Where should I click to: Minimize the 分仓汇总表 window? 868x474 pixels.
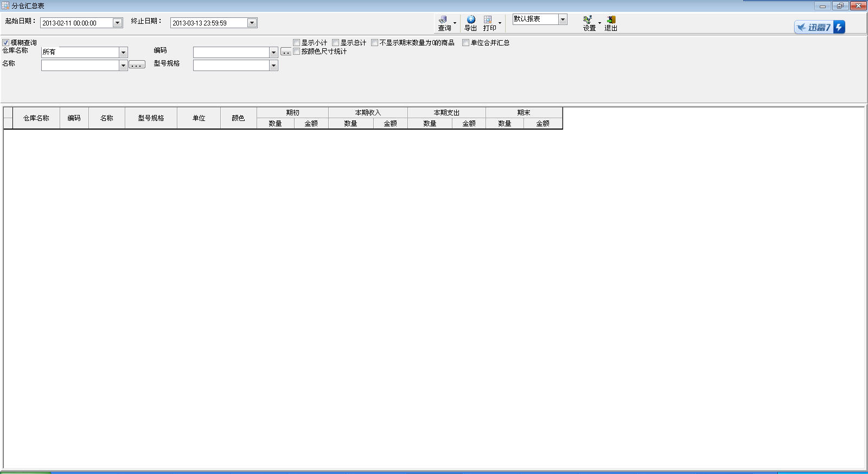click(822, 6)
